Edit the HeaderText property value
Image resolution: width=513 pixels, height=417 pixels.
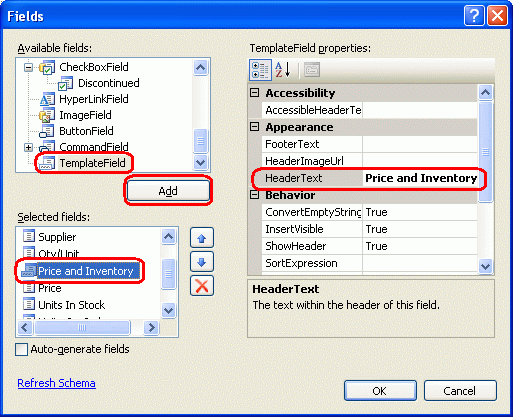[x=420, y=178]
